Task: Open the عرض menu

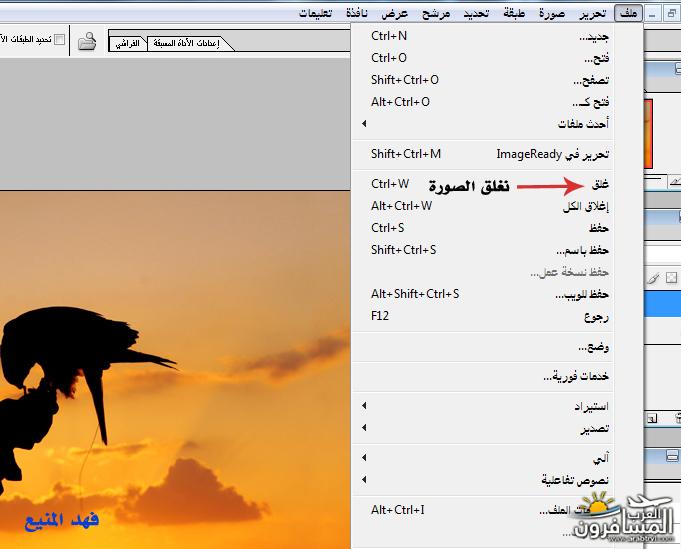Action: point(394,13)
